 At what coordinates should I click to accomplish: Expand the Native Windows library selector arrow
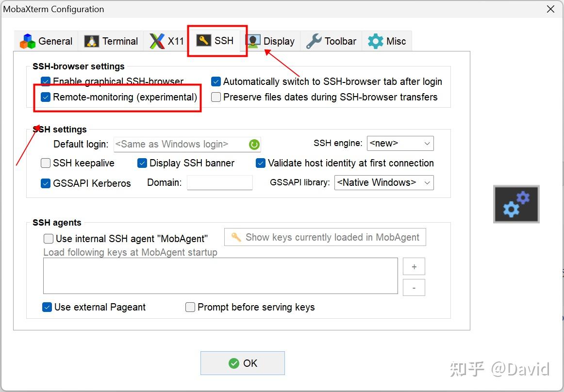coord(426,182)
